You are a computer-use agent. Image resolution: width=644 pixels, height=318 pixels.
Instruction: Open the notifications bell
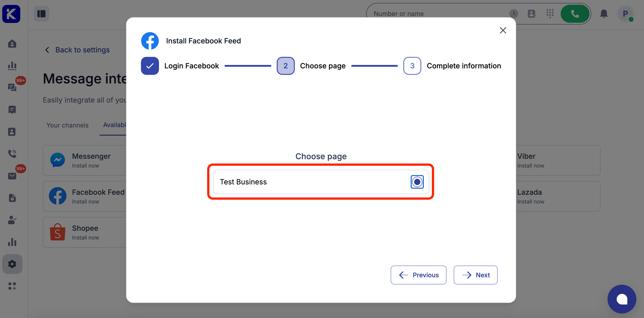[603, 14]
